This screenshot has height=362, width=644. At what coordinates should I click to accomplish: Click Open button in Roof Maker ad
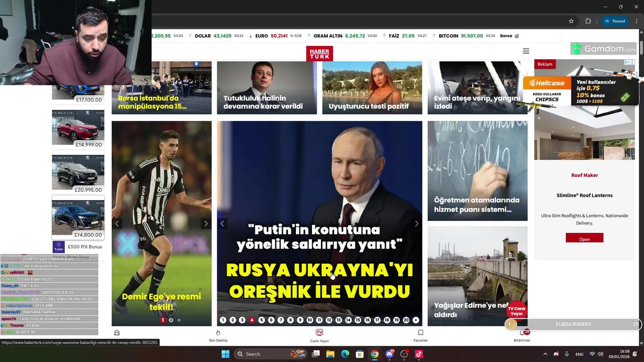(584, 238)
